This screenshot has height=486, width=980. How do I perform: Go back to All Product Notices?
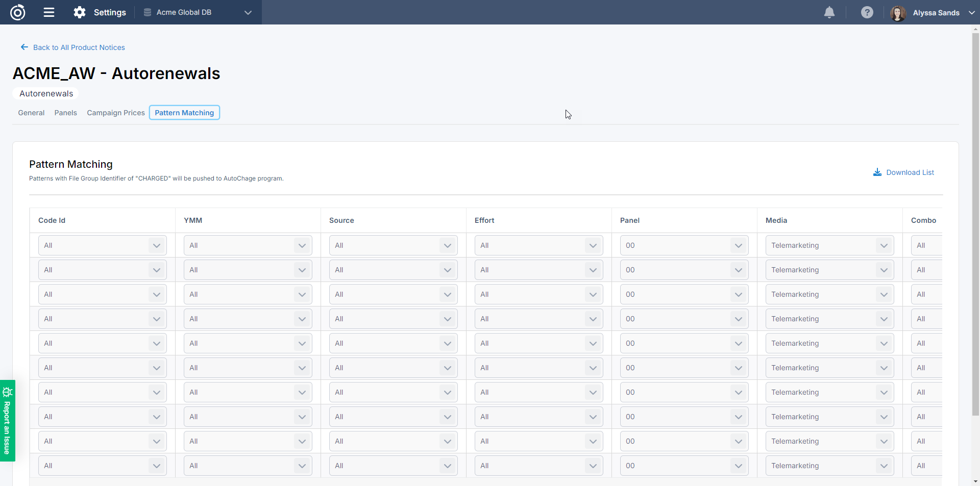coord(79,47)
